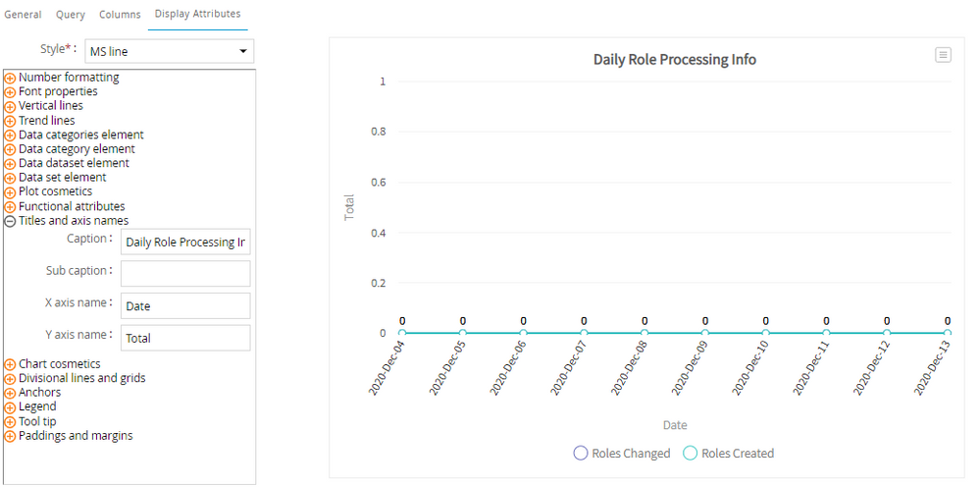Switch to the Query tab
The image size is (980, 487).
pos(71,15)
